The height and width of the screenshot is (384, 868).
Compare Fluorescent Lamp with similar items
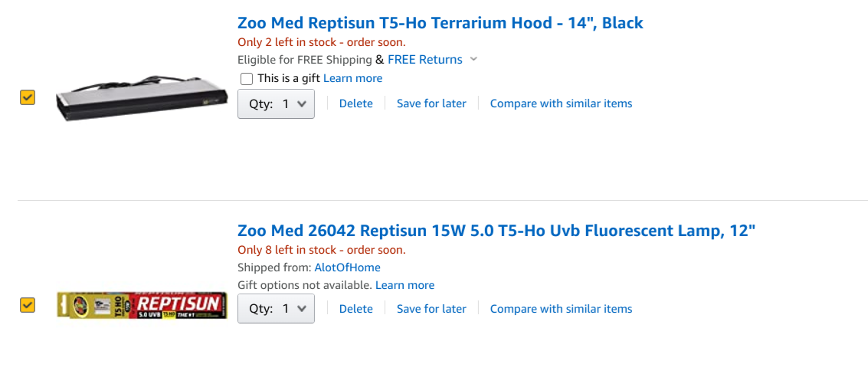tap(561, 309)
